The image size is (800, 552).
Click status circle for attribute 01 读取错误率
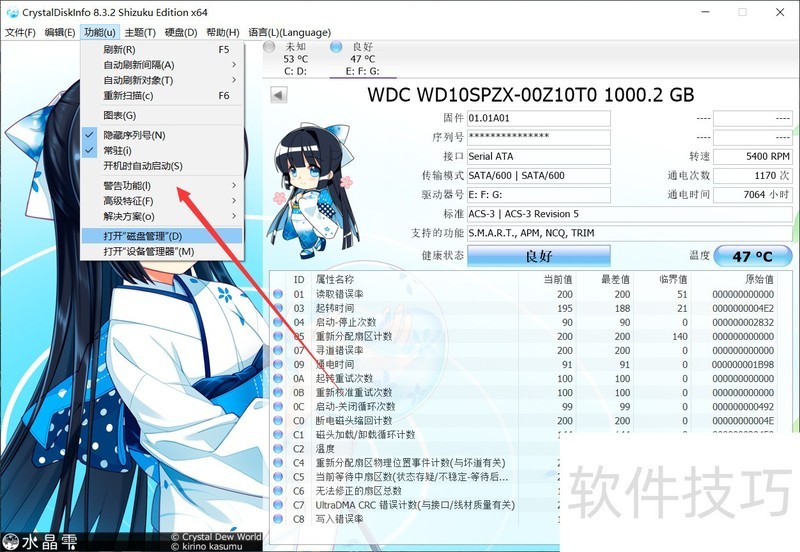click(x=278, y=294)
